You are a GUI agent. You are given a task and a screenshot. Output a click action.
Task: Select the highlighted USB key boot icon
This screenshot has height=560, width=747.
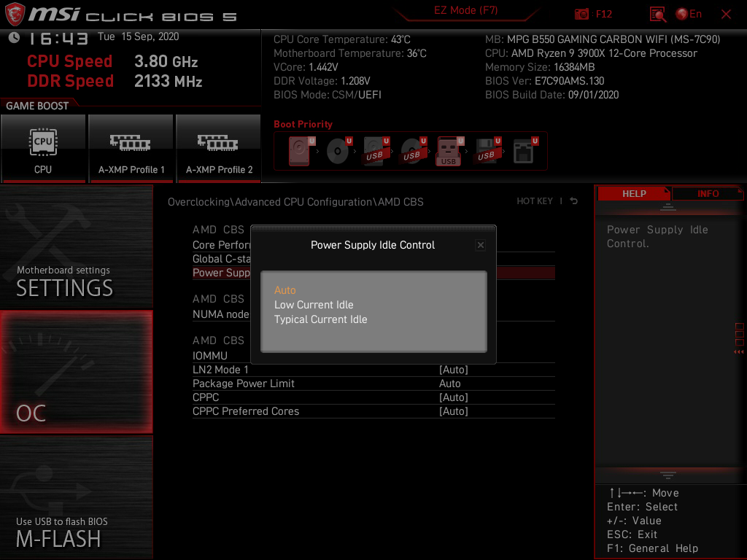tap(449, 151)
